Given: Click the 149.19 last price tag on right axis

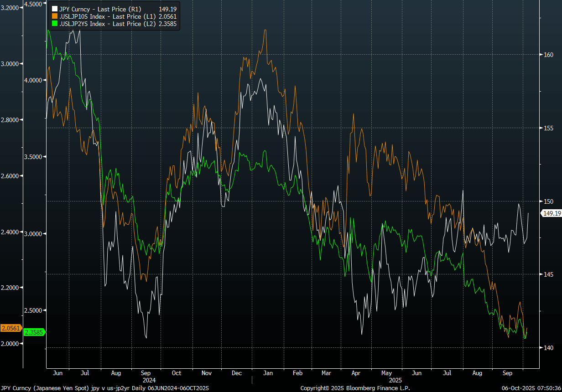Looking at the screenshot, I should click(551, 213).
